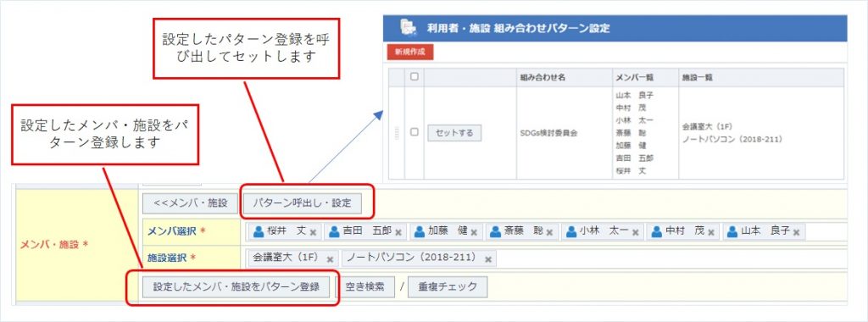
Task: Click the 重複チェック button
Action: click(448, 287)
